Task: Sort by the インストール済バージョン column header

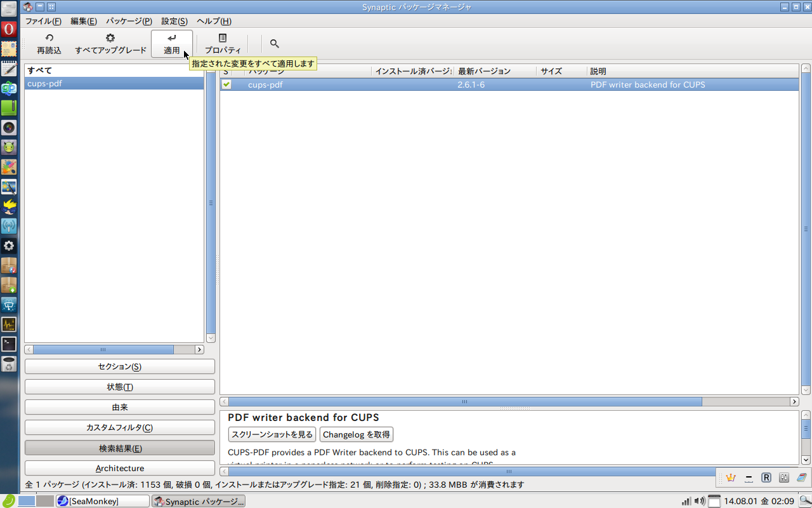Action: pos(413,71)
